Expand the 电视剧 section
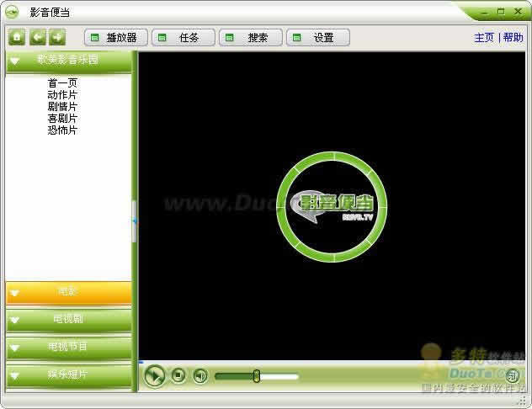This screenshot has height=409, width=532. pyautogui.click(x=68, y=320)
